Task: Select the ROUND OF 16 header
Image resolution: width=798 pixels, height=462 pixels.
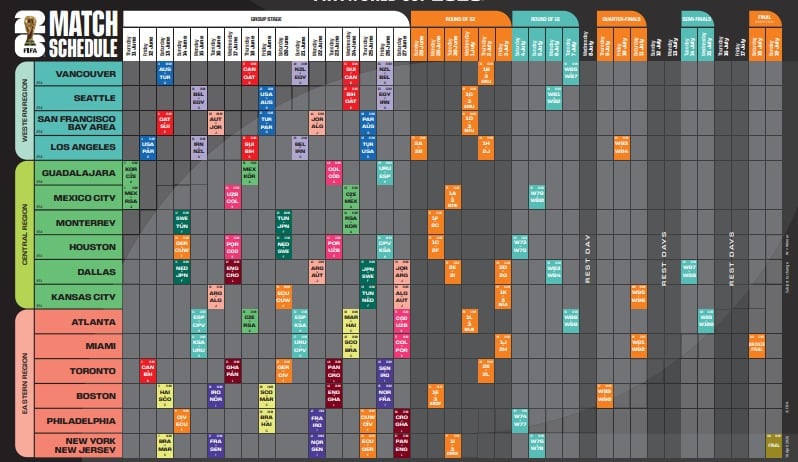Action: [x=545, y=19]
